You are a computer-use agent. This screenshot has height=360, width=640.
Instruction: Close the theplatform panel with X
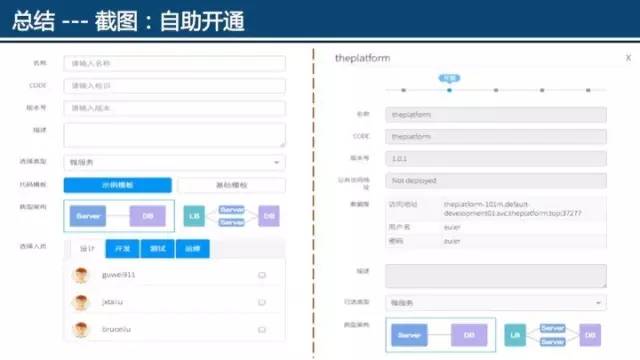629,58
